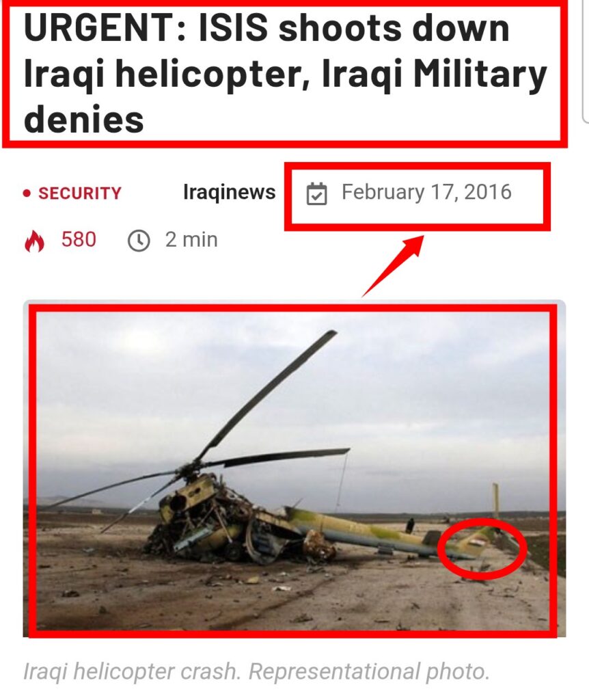This screenshot has width=589, height=700.
Task: Click the red arrow pointing to the date
Action: coord(393,266)
